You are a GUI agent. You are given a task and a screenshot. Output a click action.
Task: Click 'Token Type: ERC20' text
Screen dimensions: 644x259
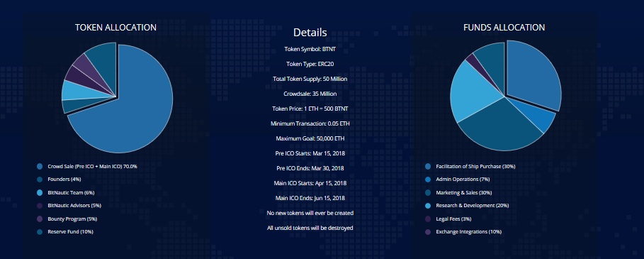pos(310,64)
